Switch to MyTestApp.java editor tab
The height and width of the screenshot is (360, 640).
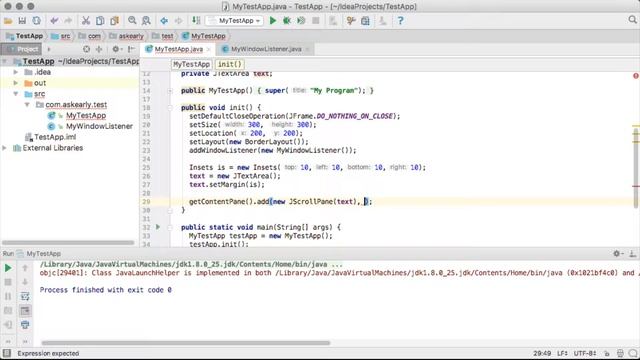click(178, 49)
